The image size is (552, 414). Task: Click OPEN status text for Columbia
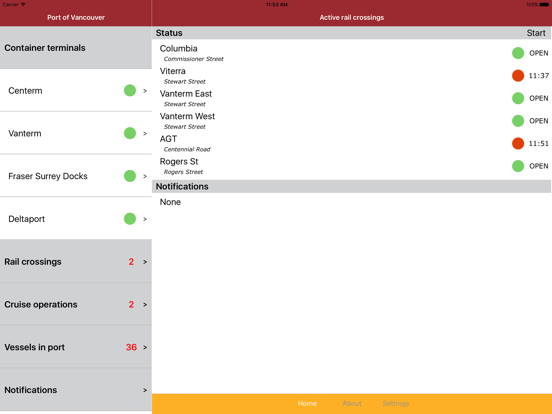(x=539, y=53)
